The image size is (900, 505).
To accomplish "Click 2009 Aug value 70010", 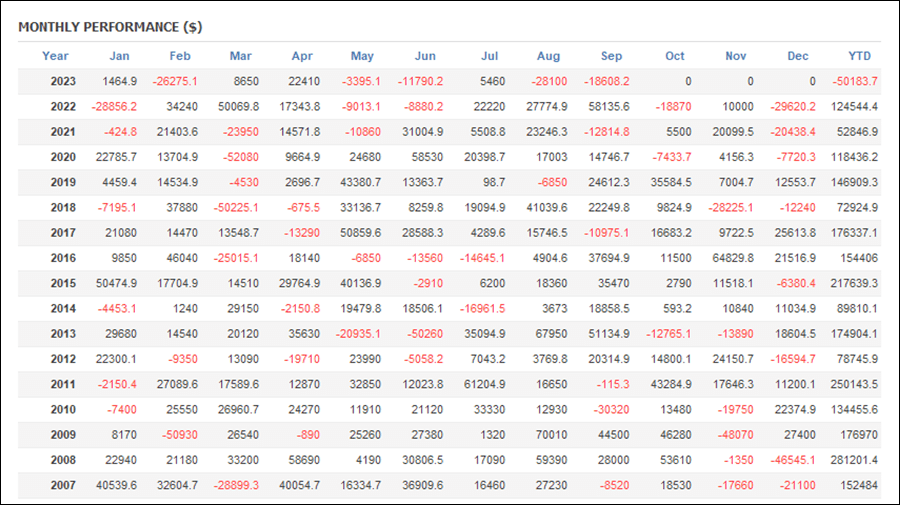I will click(x=552, y=435).
